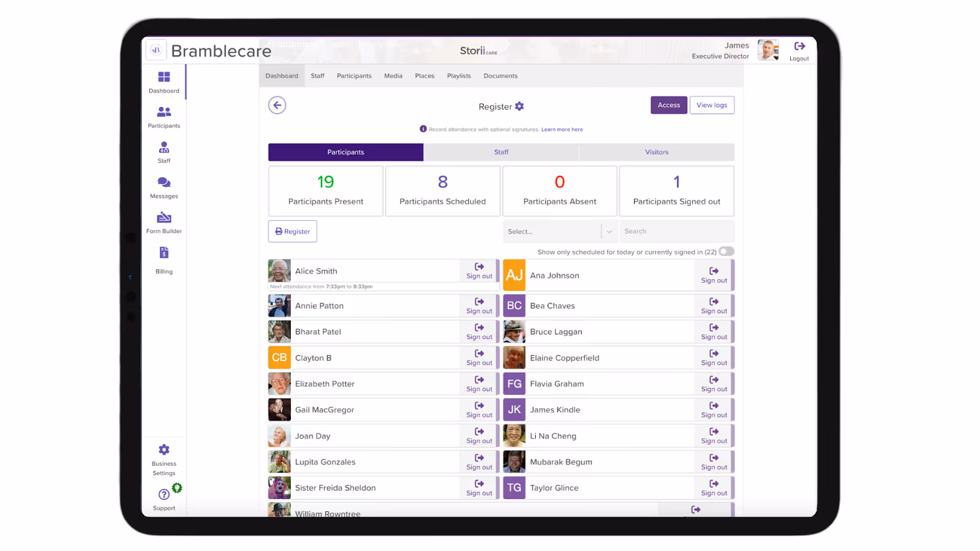Switch to Participants register tab
Screen dimensions: 980x551
[x=345, y=152]
